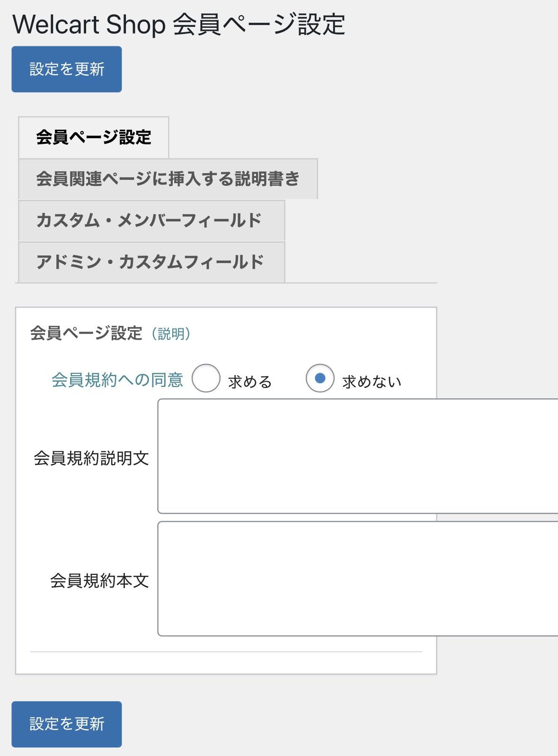Click the 会員規約本文 field label
Screen dimensions: 558x756
tap(100, 580)
